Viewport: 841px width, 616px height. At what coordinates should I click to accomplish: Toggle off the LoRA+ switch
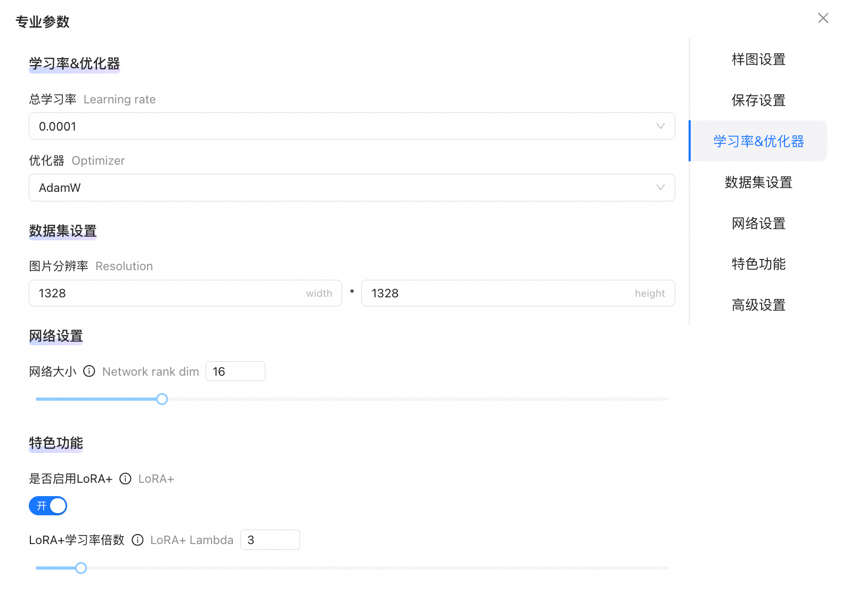tap(48, 506)
